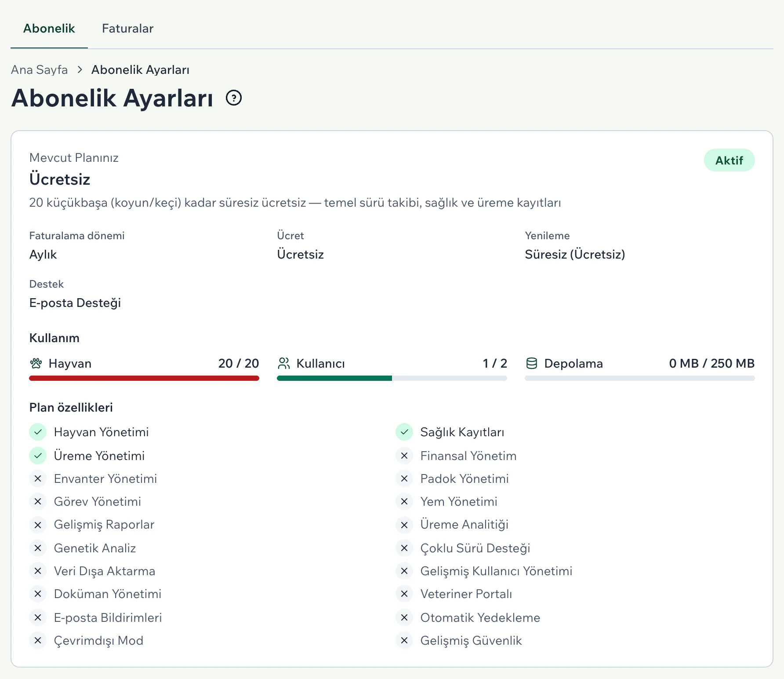Screen dimensions: 784x679
Task: Switch to the Abonelik tab
Action: (x=49, y=29)
